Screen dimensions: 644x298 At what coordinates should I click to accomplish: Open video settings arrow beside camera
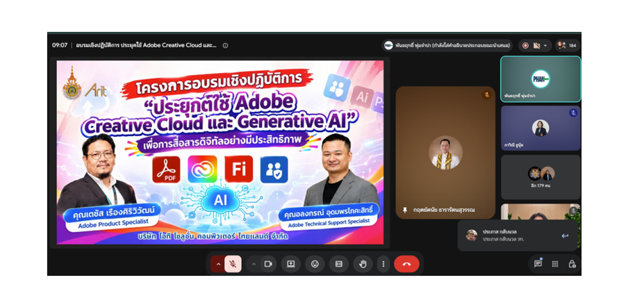[254, 264]
